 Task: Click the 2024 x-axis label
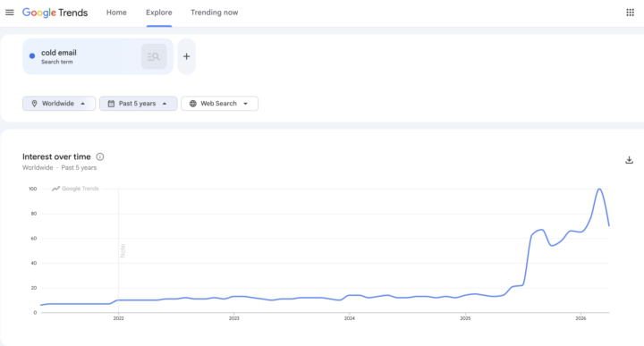350,318
